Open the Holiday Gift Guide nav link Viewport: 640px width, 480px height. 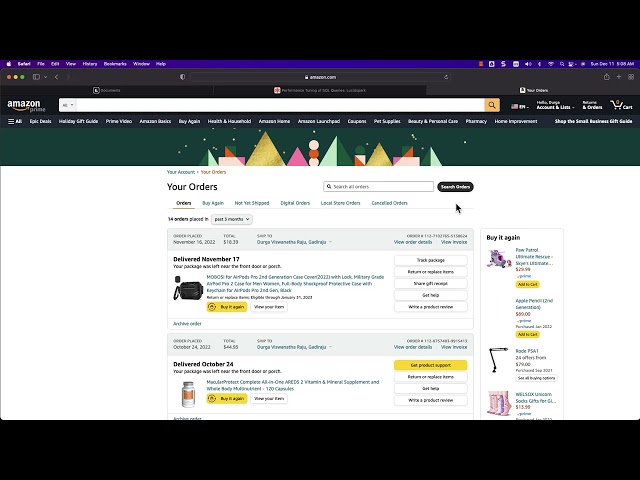pos(78,121)
